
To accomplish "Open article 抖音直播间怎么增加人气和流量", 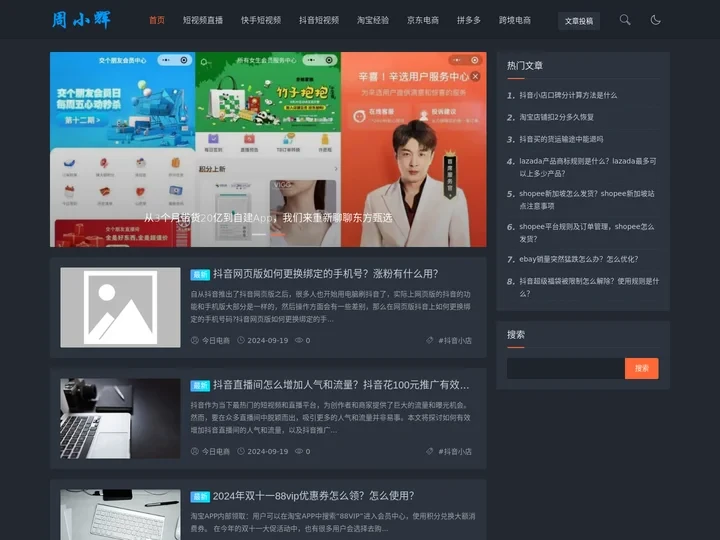I will [341, 385].
